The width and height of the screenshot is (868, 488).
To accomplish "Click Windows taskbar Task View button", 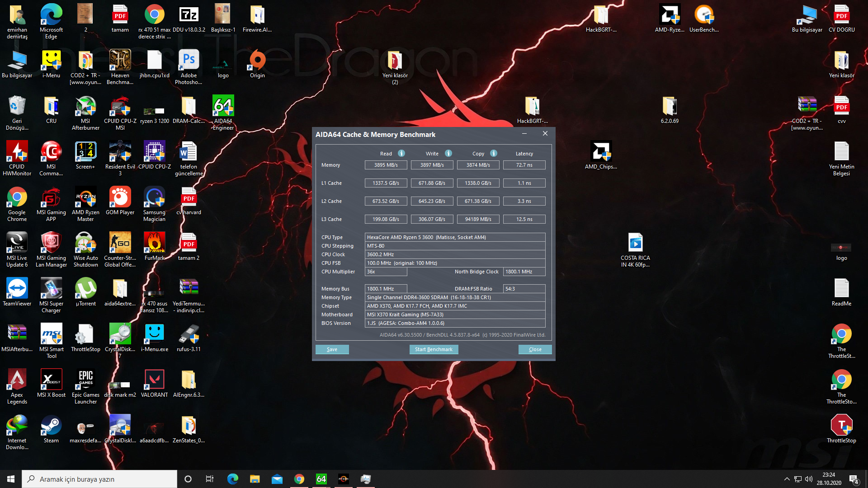I will point(210,479).
